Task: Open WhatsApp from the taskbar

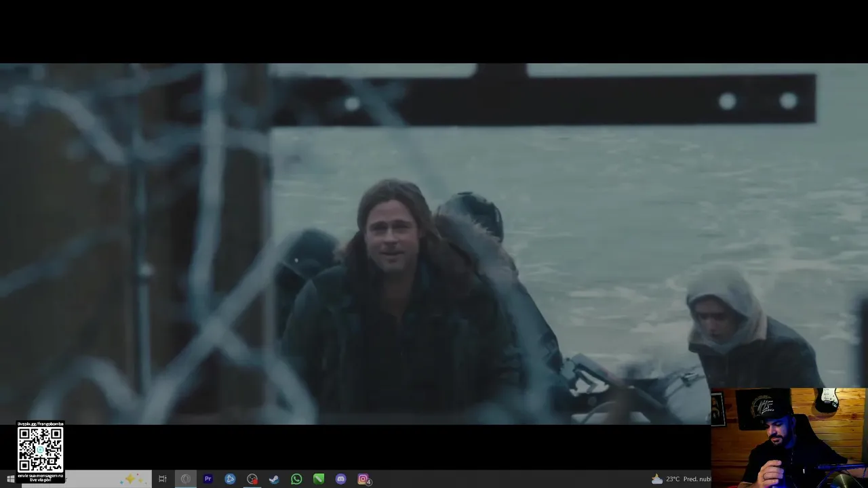Action: (x=296, y=479)
